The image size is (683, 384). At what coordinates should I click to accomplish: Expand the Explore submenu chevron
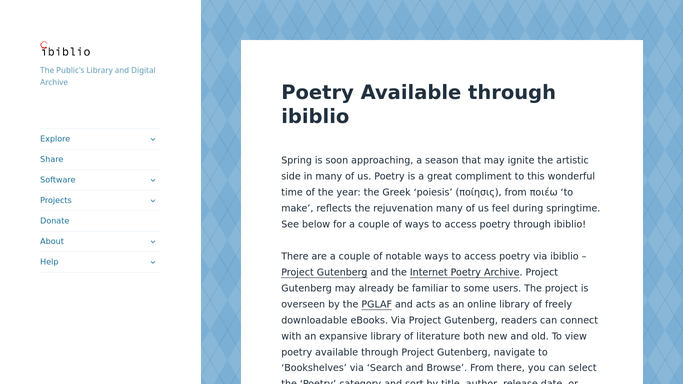click(x=153, y=139)
